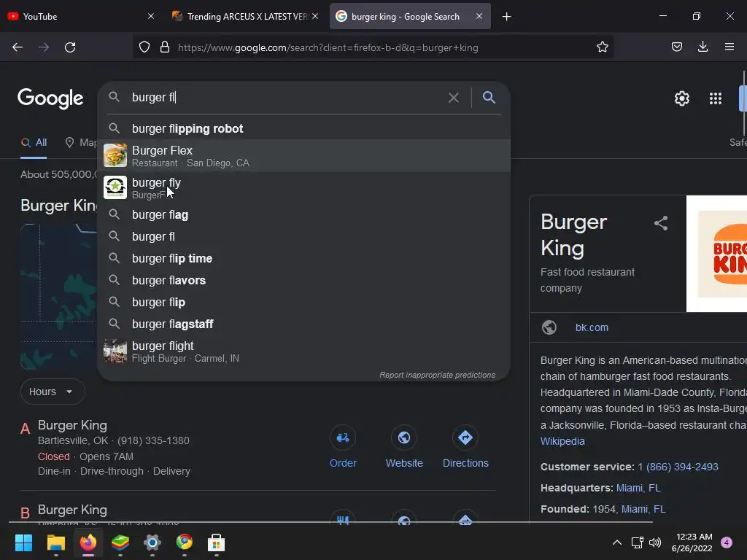Go back to the previous page
The image size is (747, 560).
point(18,47)
